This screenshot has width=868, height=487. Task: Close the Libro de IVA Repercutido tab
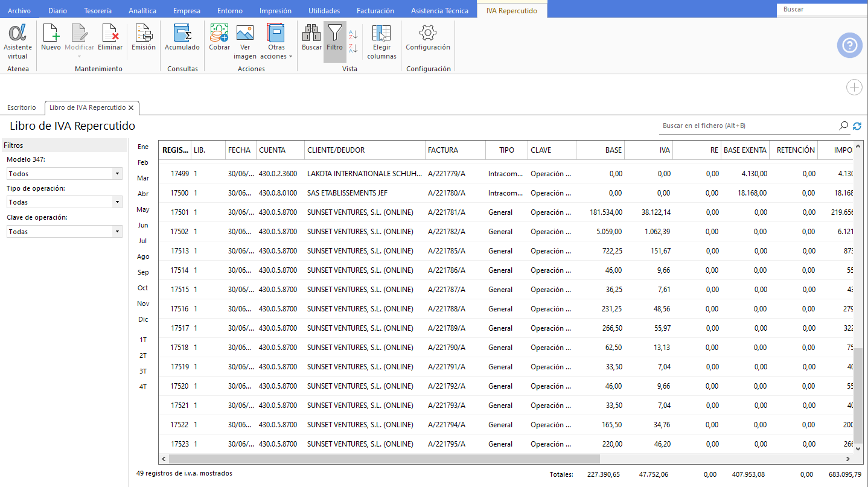coord(131,107)
